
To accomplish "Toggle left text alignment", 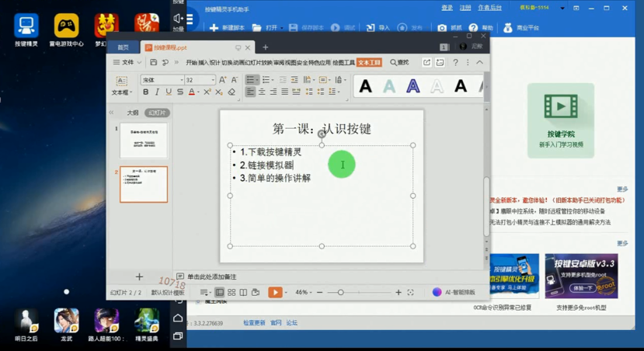I will 250,92.
